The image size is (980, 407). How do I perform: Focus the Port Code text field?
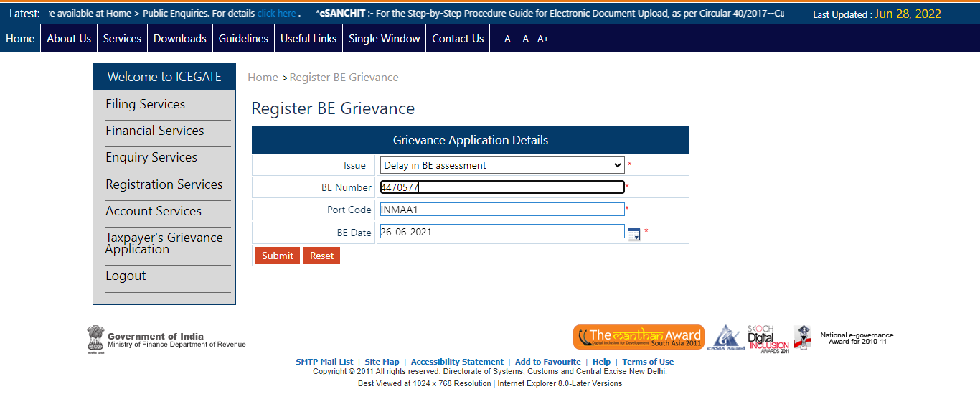point(502,210)
